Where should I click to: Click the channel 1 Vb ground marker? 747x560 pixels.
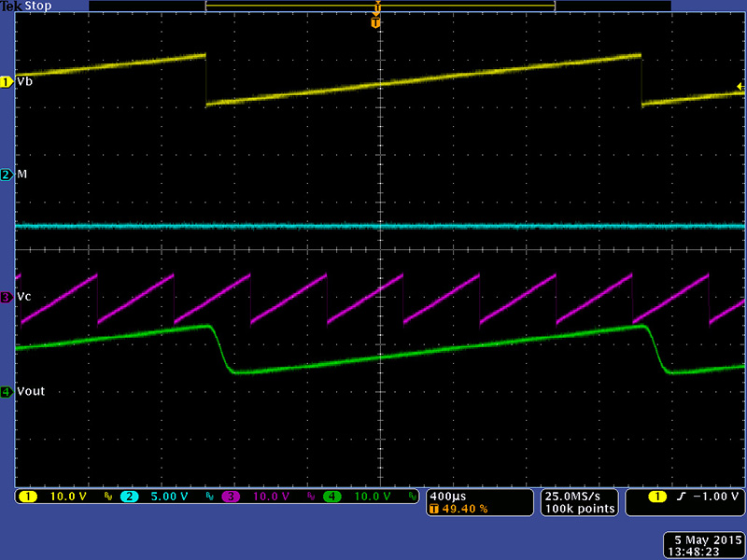click(x=7, y=82)
